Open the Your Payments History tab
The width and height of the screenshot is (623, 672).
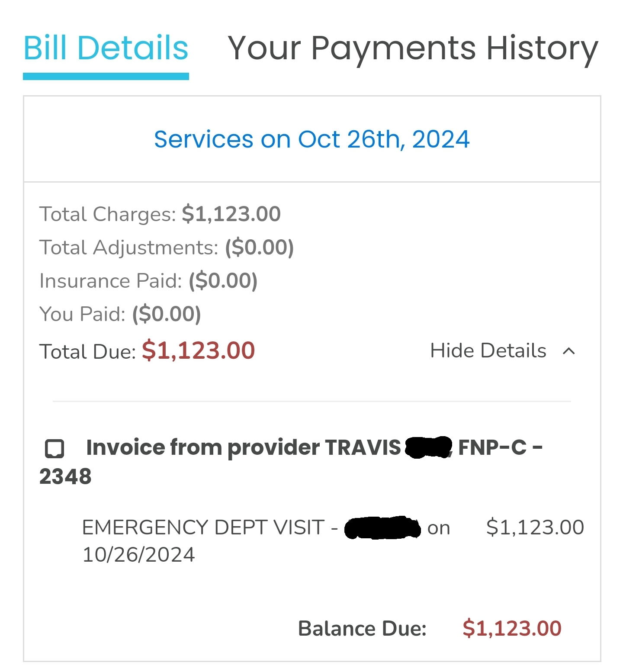413,49
